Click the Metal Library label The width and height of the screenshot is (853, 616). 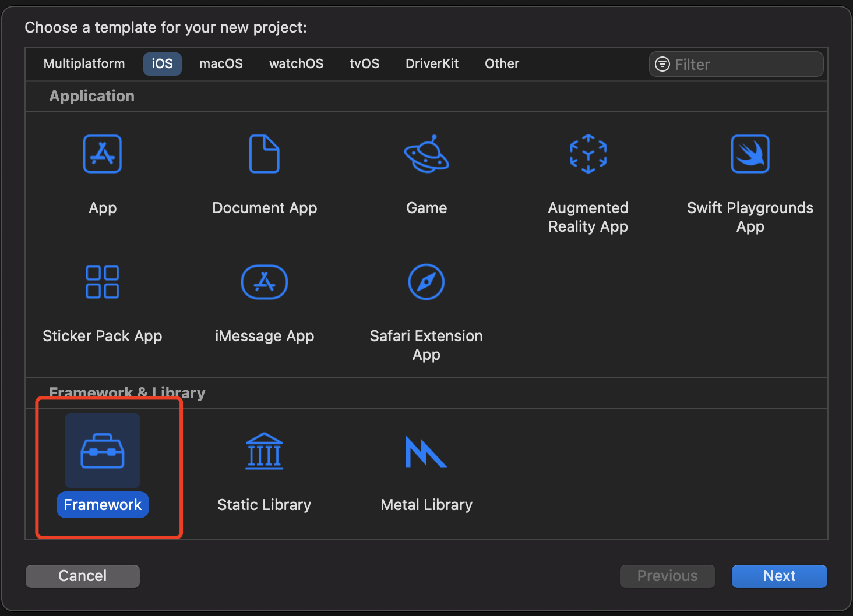click(x=426, y=505)
